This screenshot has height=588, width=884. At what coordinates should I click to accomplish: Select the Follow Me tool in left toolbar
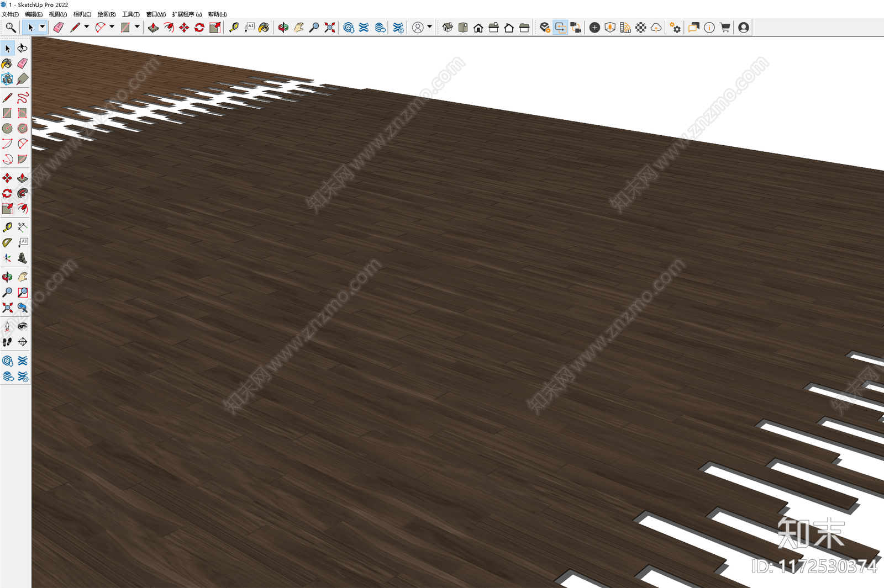click(x=23, y=193)
